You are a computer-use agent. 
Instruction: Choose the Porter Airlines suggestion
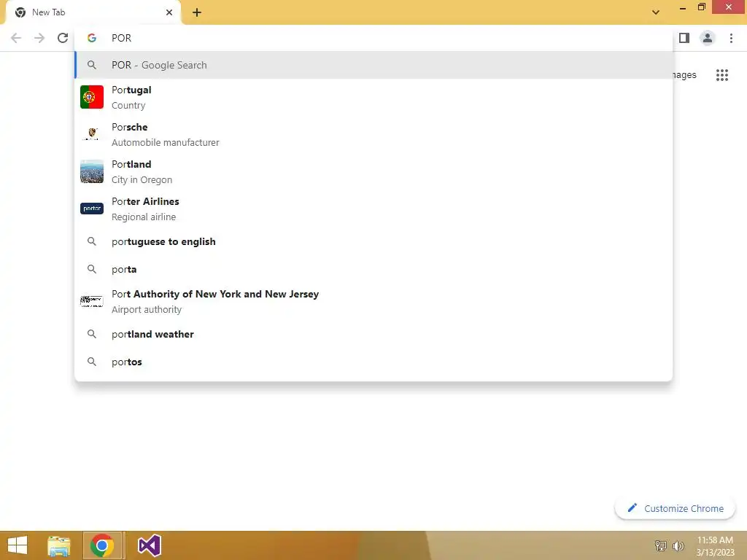373,209
